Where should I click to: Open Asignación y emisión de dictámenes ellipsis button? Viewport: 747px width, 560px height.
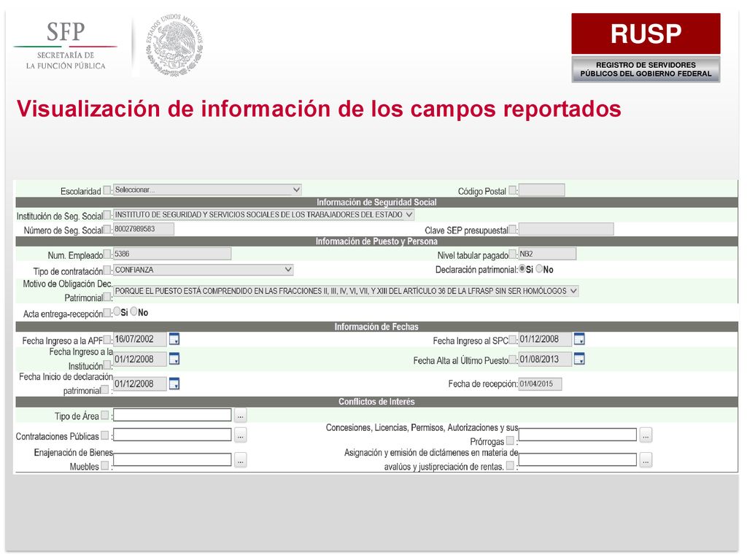(x=646, y=460)
